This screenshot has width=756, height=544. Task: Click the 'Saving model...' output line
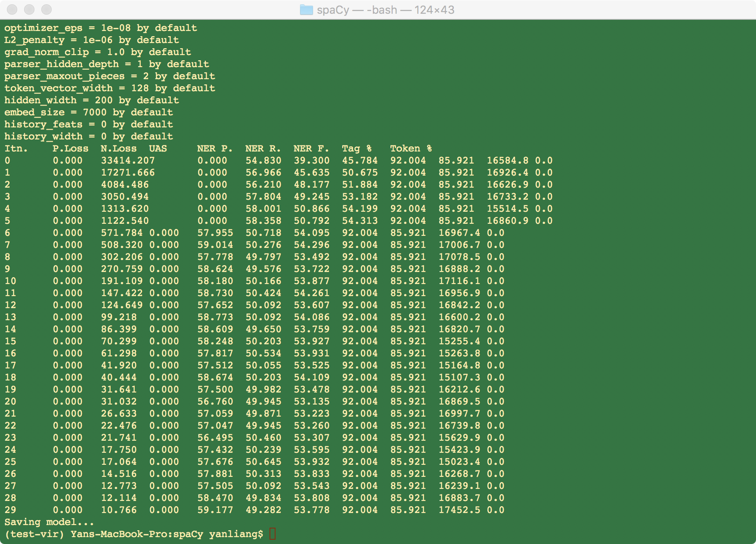click(x=50, y=522)
